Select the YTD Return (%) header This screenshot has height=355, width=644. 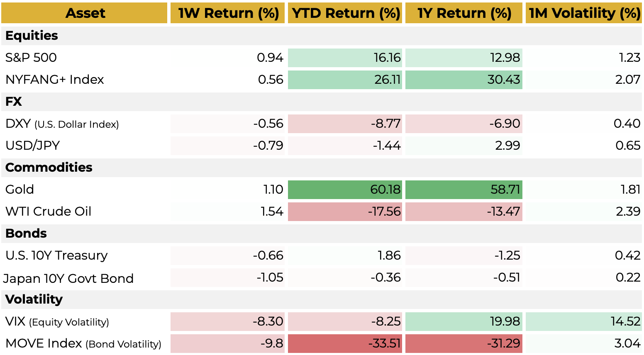point(345,13)
